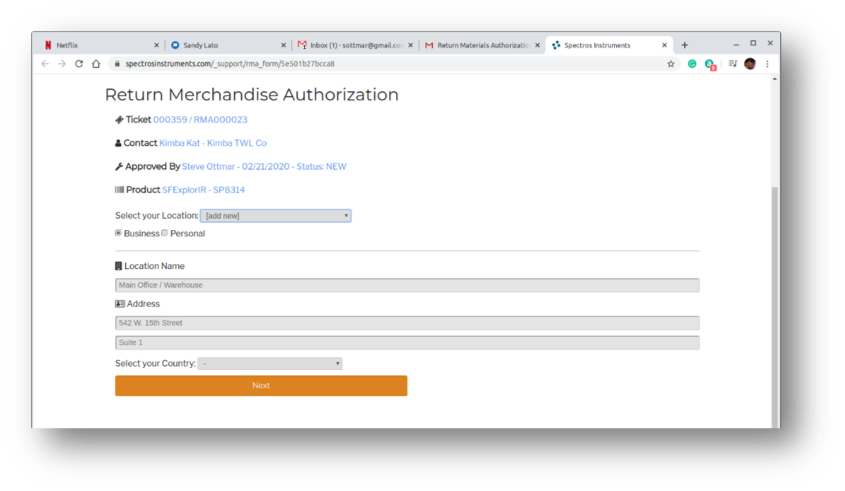Select the Personal radio option
Viewport: 845px width, 491px height.
point(165,233)
